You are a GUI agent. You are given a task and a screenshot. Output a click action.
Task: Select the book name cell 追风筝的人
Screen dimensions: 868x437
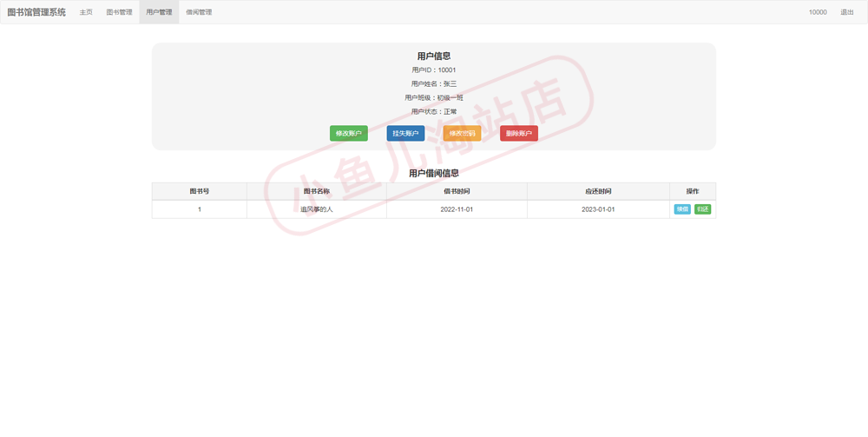(317, 209)
